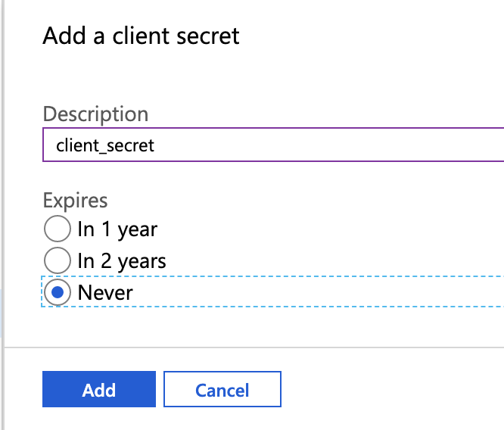Click the blue dot in Never radio

pos(58,292)
